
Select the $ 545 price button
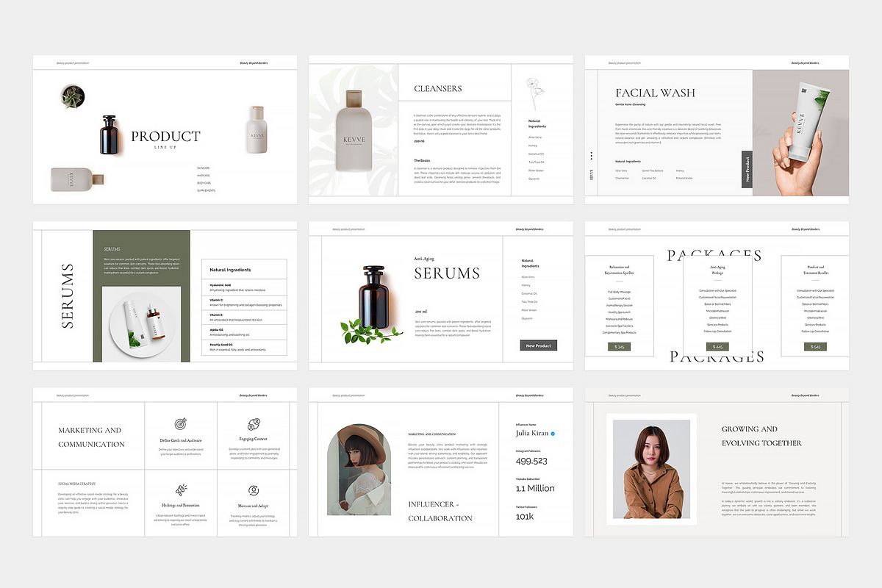(816, 347)
